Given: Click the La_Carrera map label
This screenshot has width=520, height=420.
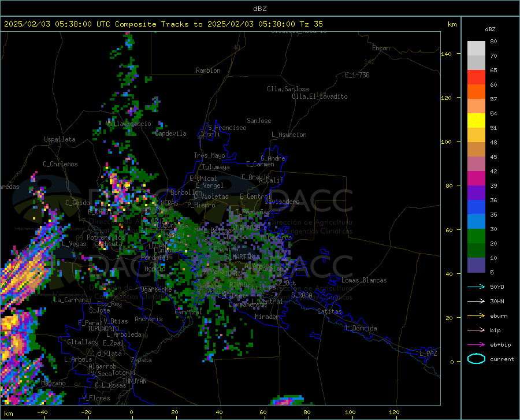Looking at the screenshot, I should click(71, 300).
